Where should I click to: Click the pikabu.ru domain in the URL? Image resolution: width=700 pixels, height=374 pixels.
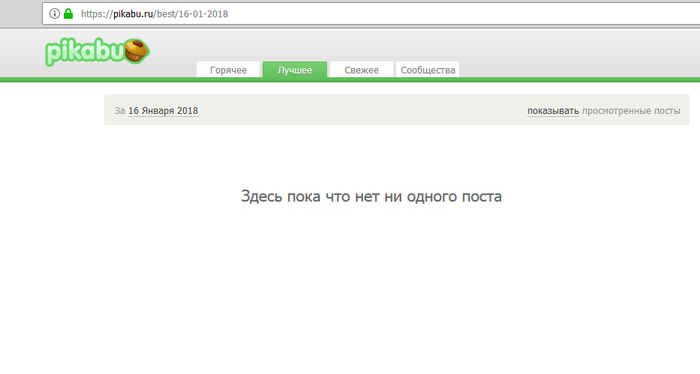[x=133, y=14]
